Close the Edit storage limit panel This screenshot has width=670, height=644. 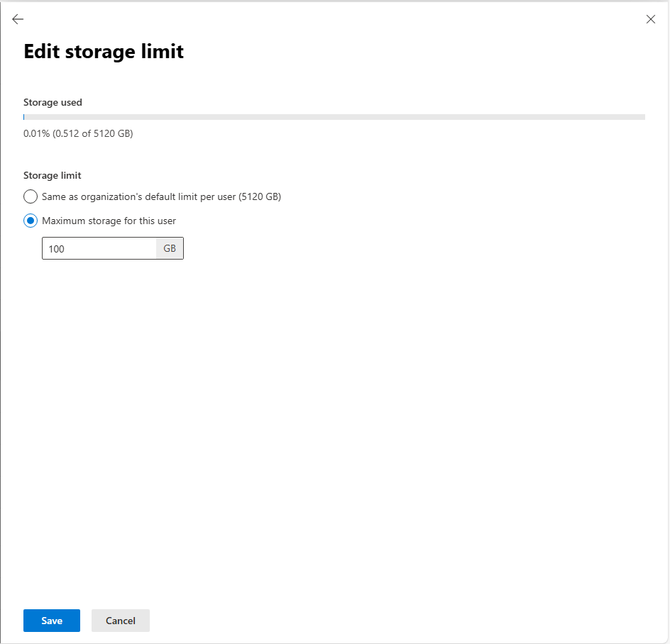point(650,19)
